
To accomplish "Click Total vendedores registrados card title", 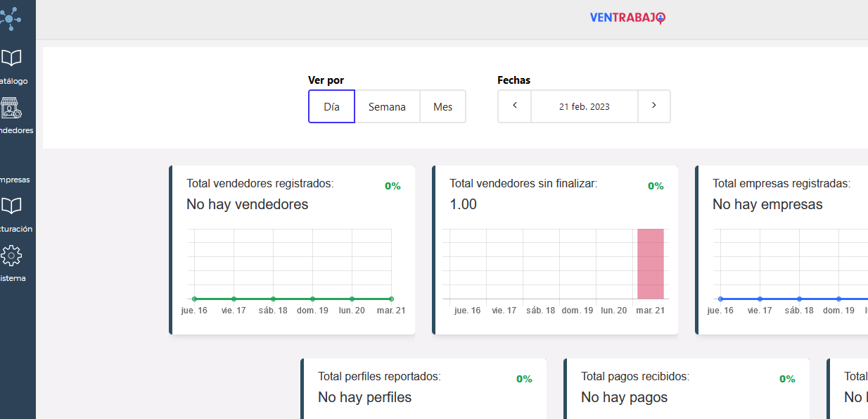I will point(260,184).
